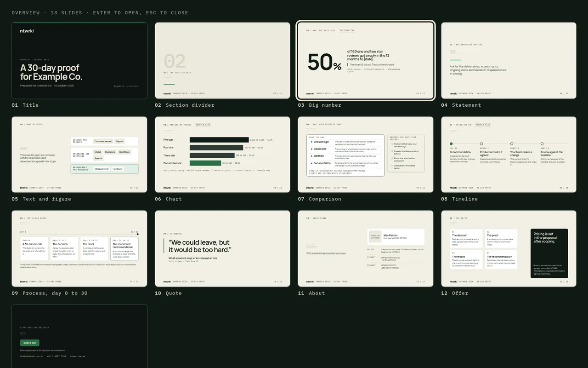Image resolution: width=588 pixels, height=368 pixels.
Task: Open the section divider slide showing 02
Action: tap(222, 61)
